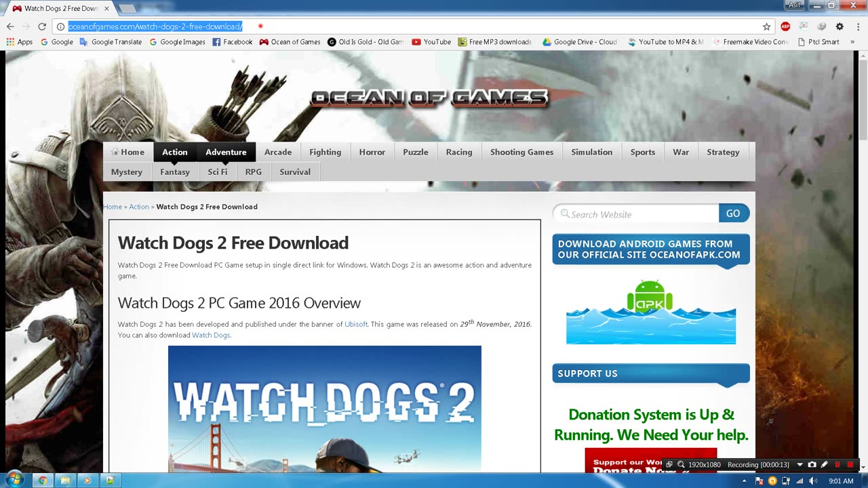Select the Simulation category
The height and width of the screenshot is (488, 868).
click(592, 152)
